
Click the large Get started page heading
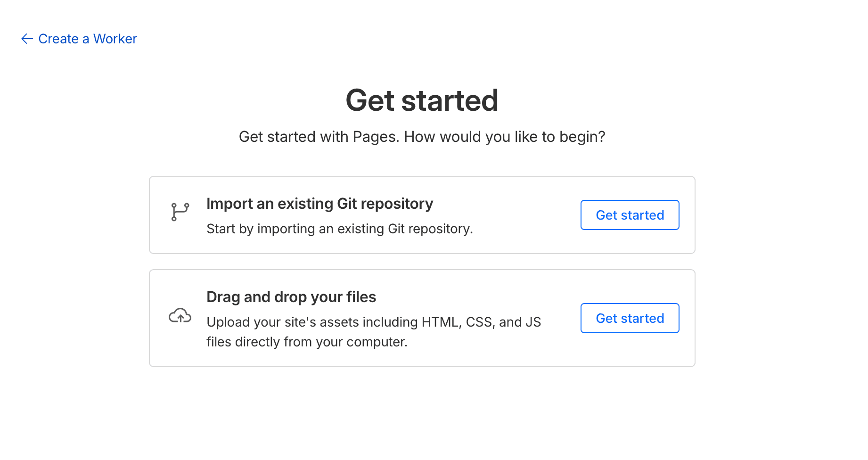pos(422,100)
